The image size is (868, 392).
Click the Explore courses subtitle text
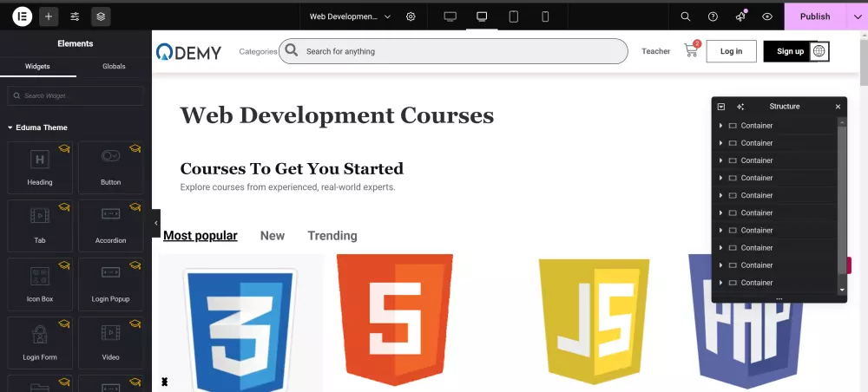[x=288, y=187]
